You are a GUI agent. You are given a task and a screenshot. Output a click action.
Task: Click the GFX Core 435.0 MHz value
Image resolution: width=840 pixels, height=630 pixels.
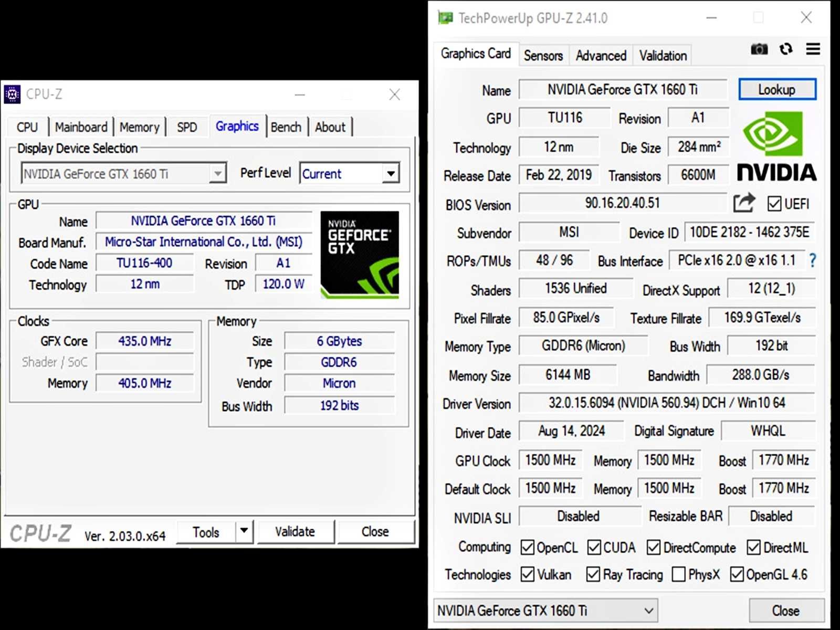145,341
